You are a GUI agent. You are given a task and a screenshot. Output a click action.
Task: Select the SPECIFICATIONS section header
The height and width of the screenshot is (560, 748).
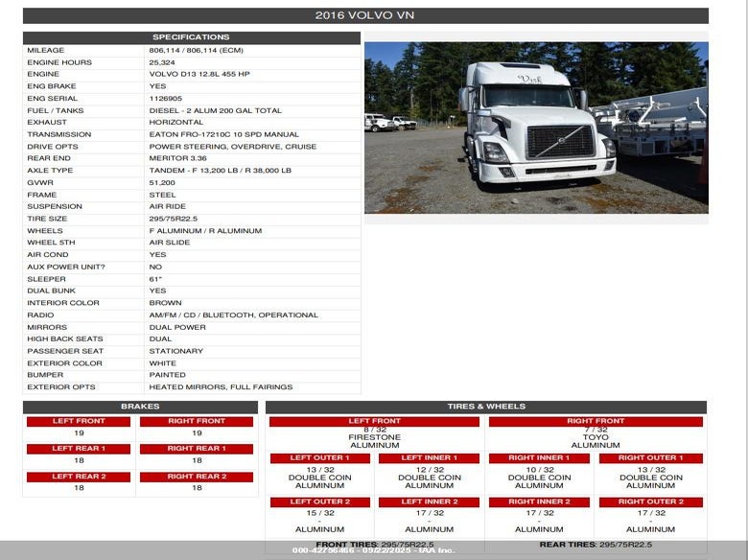(192, 37)
